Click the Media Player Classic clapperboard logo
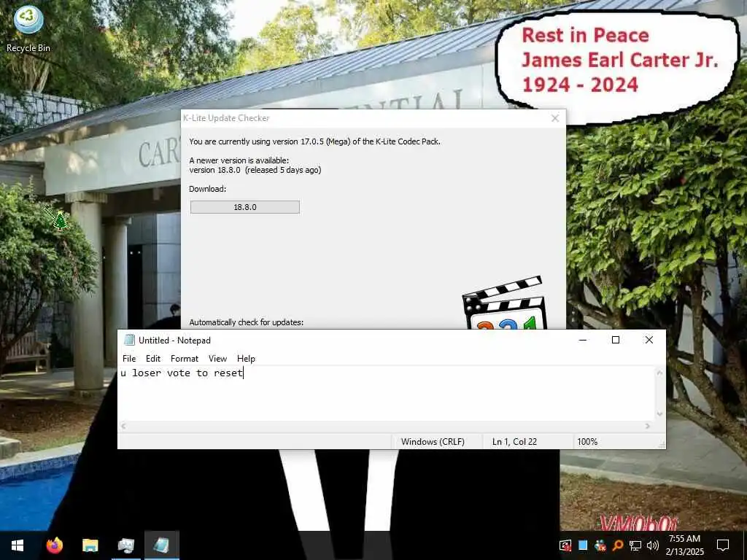747x560 pixels. click(505, 303)
